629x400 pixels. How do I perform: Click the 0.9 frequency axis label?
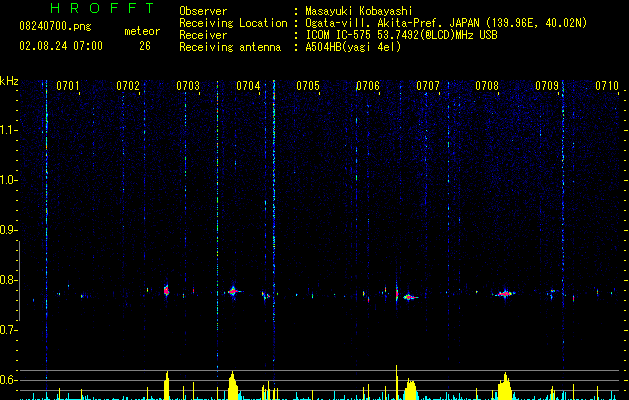tap(8, 230)
